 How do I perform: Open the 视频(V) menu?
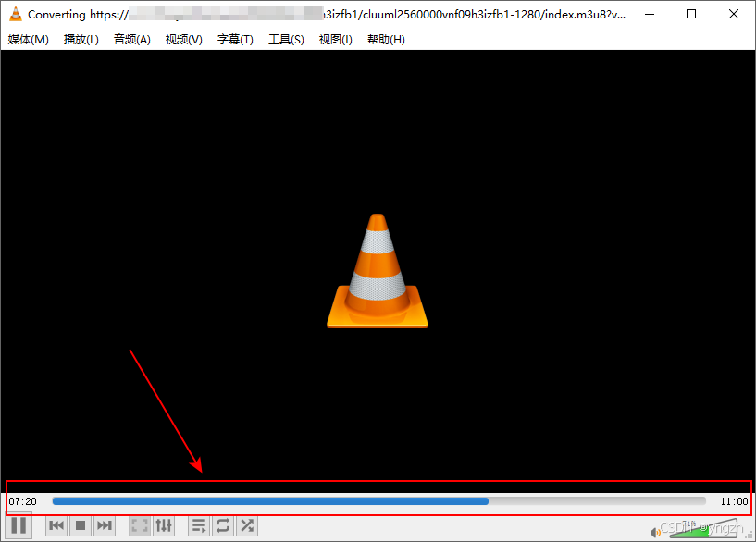[184, 40]
